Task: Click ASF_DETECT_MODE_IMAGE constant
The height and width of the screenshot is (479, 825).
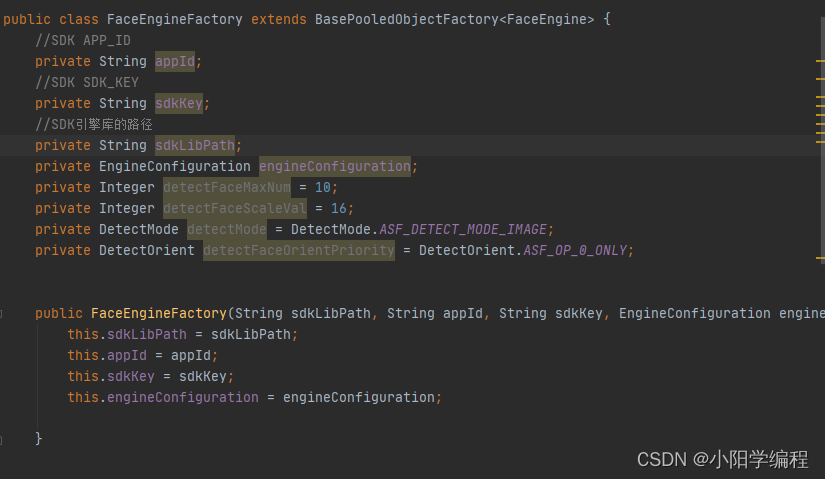Action: 463,230
